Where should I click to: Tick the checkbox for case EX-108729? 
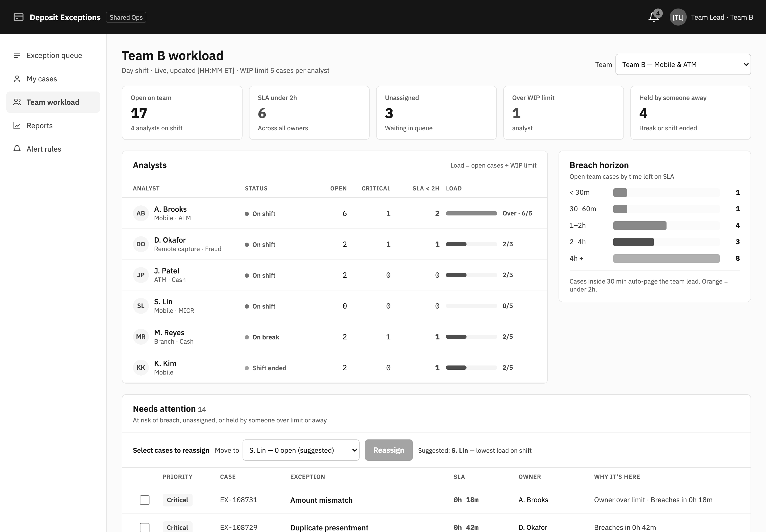145,527
